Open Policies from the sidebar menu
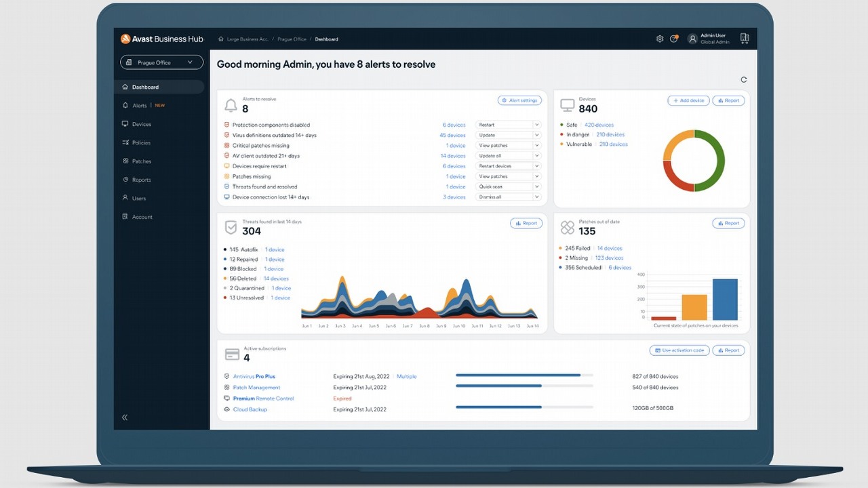This screenshot has height=488, width=868. [141, 143]
